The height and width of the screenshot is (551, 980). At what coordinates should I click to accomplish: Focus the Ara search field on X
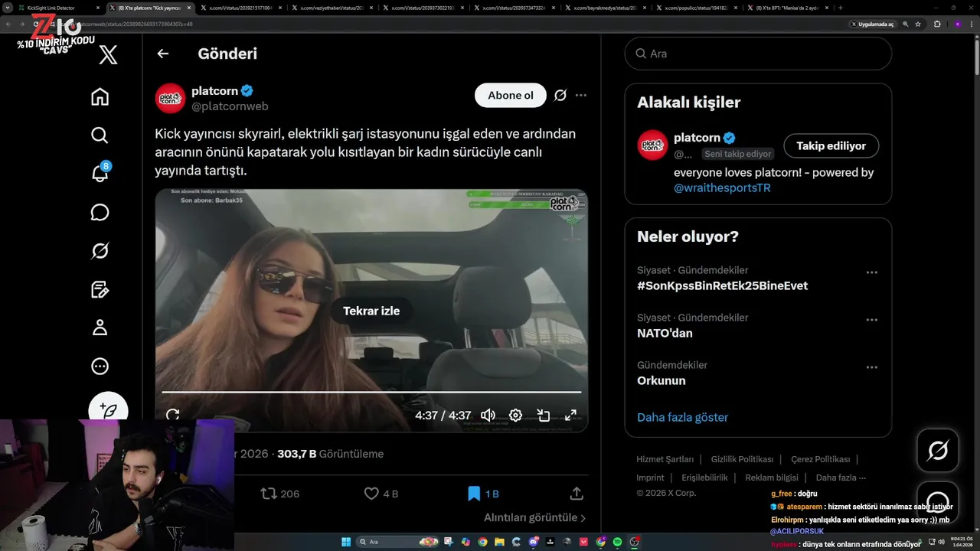click(758, 54)
